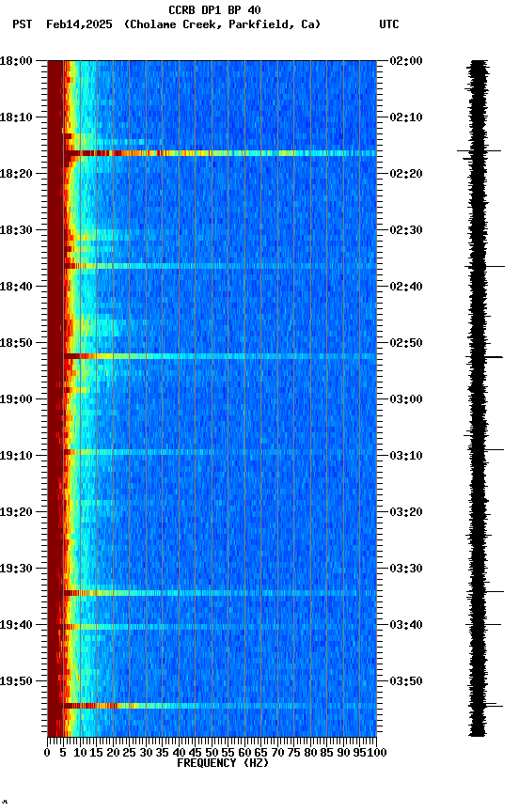Click the 75 Hz frequency tick label

(293, 753)
